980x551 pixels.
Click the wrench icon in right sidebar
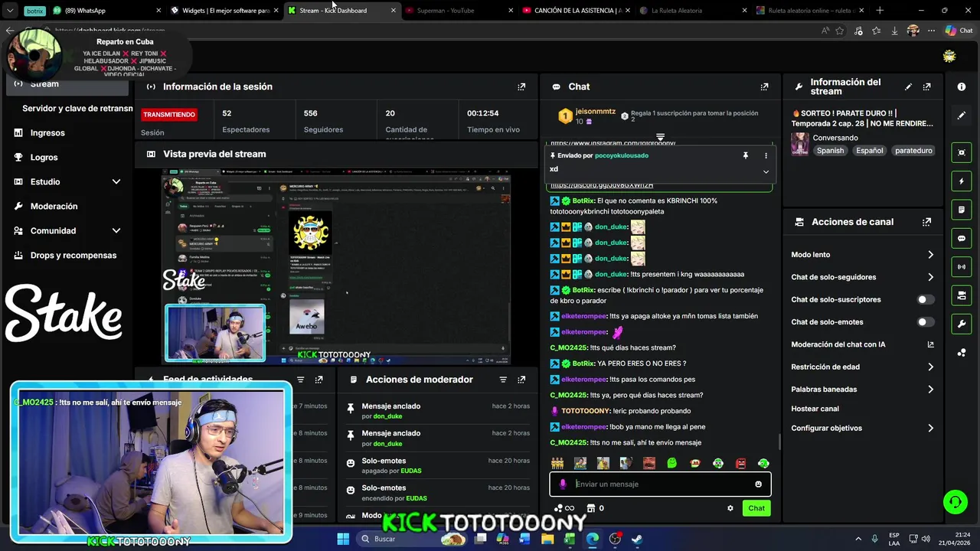[x=962, y=324]
